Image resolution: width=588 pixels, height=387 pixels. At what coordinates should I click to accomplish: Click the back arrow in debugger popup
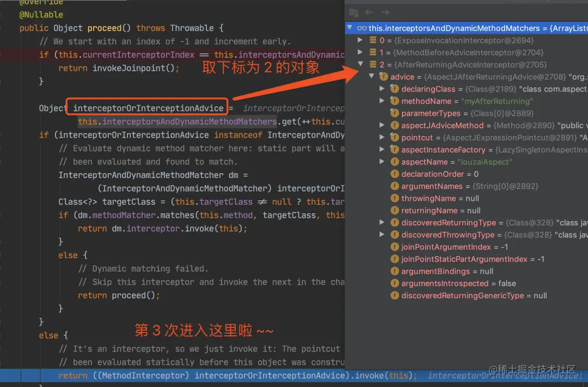[369, 13]
